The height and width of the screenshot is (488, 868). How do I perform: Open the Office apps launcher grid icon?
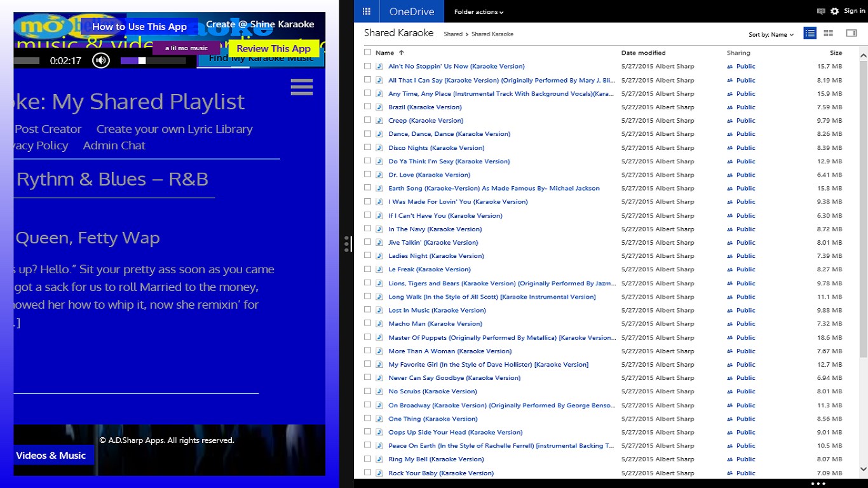(366, 11)
